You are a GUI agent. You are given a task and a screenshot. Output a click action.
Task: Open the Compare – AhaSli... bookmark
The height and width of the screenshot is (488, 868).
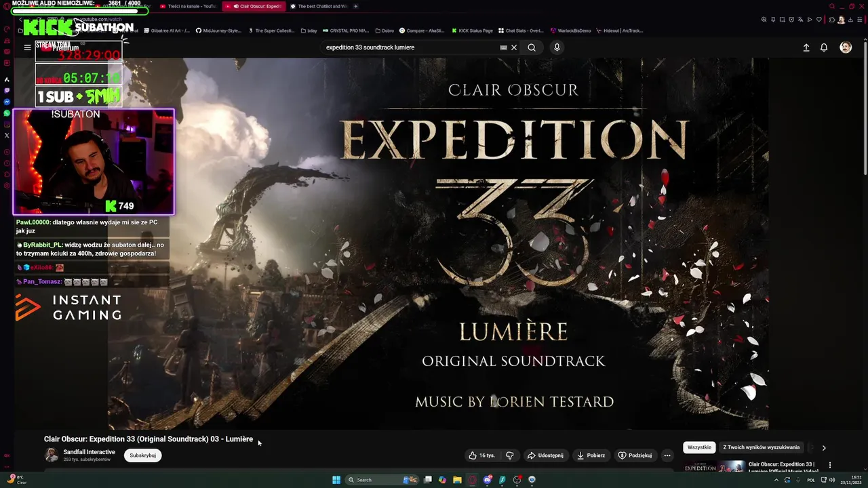point(422,30)
